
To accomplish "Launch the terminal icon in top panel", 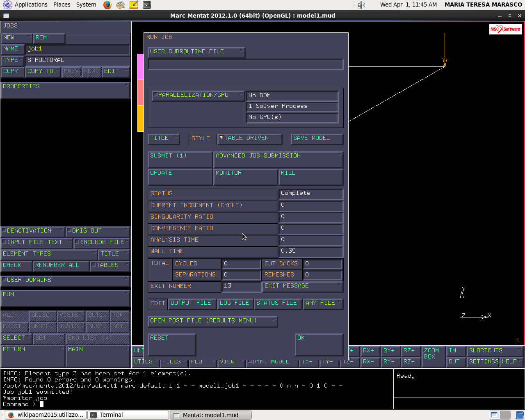I will tap(147, 5).
